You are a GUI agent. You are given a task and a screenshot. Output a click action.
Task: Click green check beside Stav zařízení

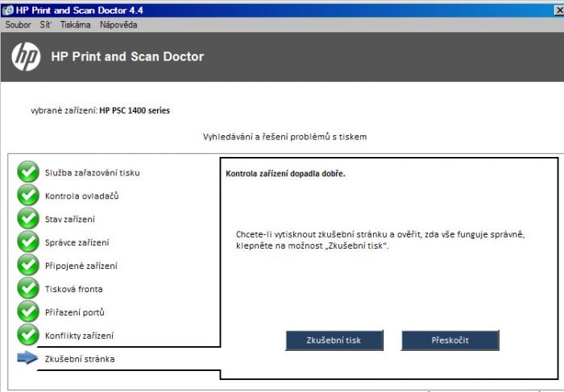[x=28, y=218]
